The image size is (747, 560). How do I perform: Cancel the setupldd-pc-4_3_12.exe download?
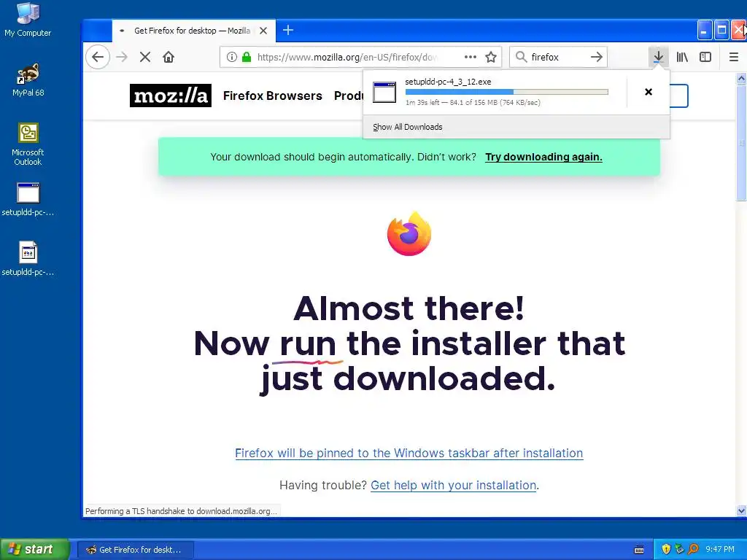click(x=649, y=92)
